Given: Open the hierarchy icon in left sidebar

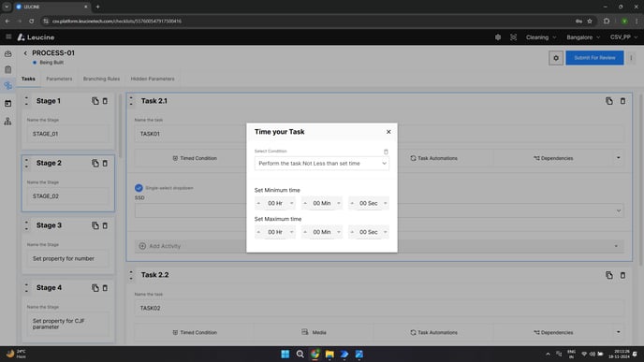Looking at the screenshot, I should pos(7,121).
